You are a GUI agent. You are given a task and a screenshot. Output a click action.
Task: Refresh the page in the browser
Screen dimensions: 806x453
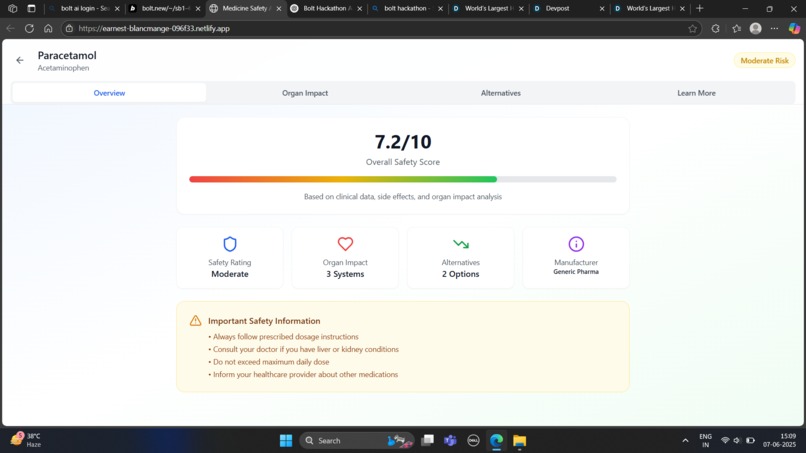pos(29,29)
